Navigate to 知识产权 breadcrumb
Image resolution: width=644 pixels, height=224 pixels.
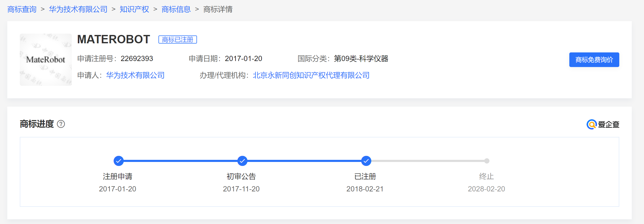click(134, 9)
